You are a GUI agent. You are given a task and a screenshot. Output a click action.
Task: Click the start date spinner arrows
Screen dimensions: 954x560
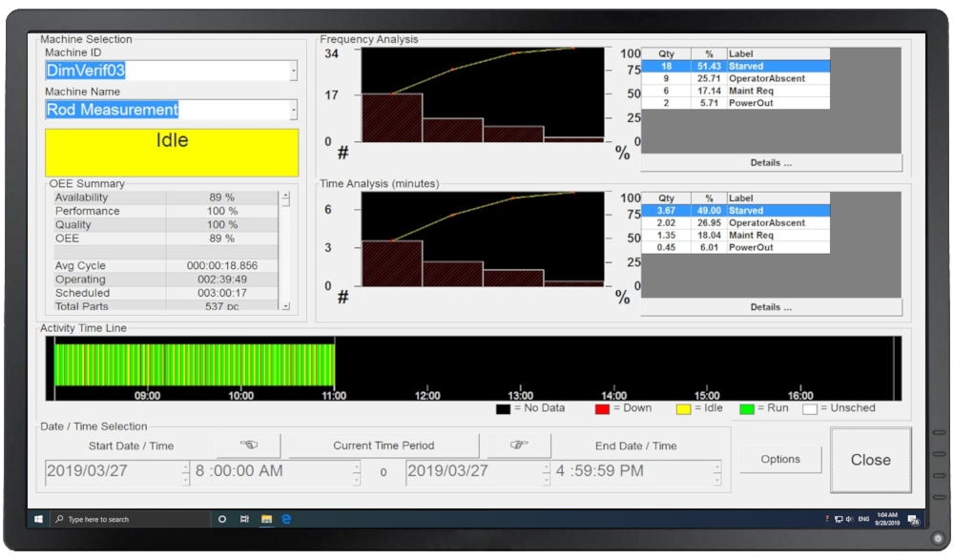pos(185,473)
